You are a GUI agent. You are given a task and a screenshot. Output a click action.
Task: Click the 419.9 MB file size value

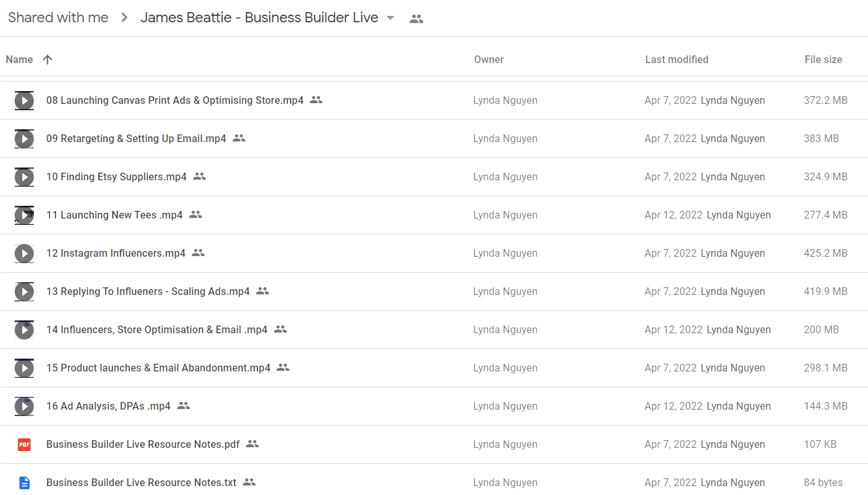pos(826,291)
